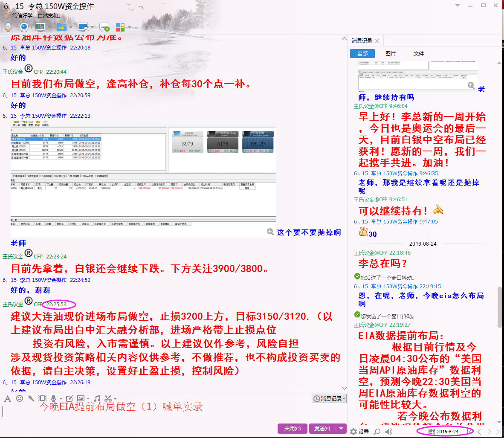504x438 pixels.
Task: Click the font style A icon
Action: [x=8, y=398]
